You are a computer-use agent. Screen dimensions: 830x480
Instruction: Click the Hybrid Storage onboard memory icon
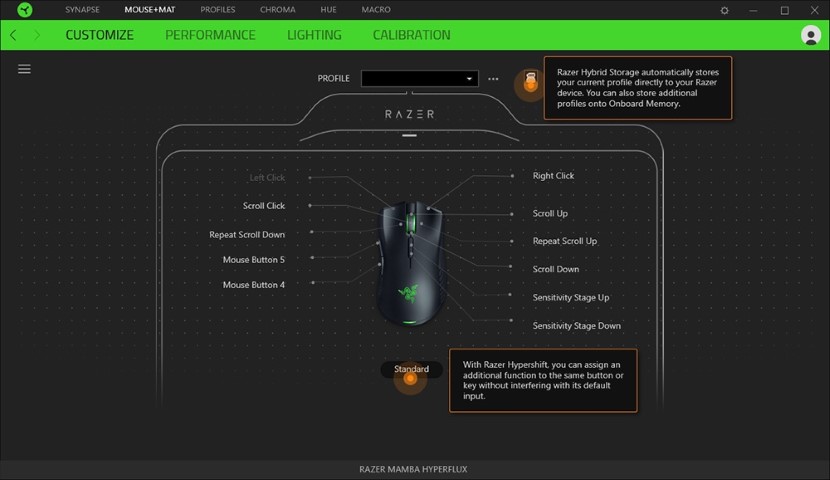[530, 81]
